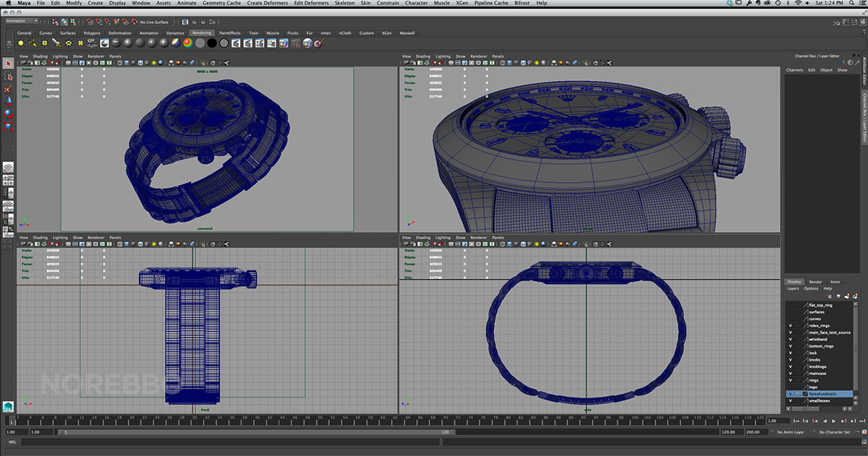This screenshot has width=868, height=456.
Task: Activate the Lasso select tool
Action: 9,76
